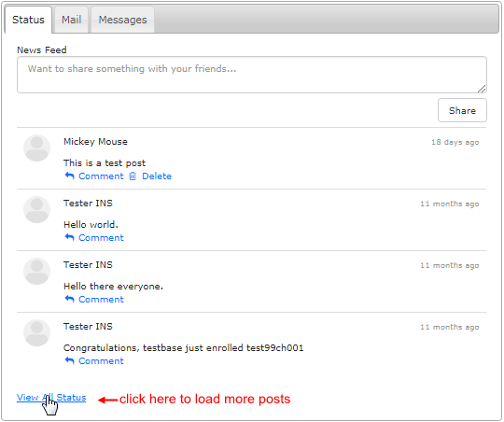The height and width of the screenshot is (422, 504).
Task: Open avatar beside Congratulations post
Action: pos(37,333)
